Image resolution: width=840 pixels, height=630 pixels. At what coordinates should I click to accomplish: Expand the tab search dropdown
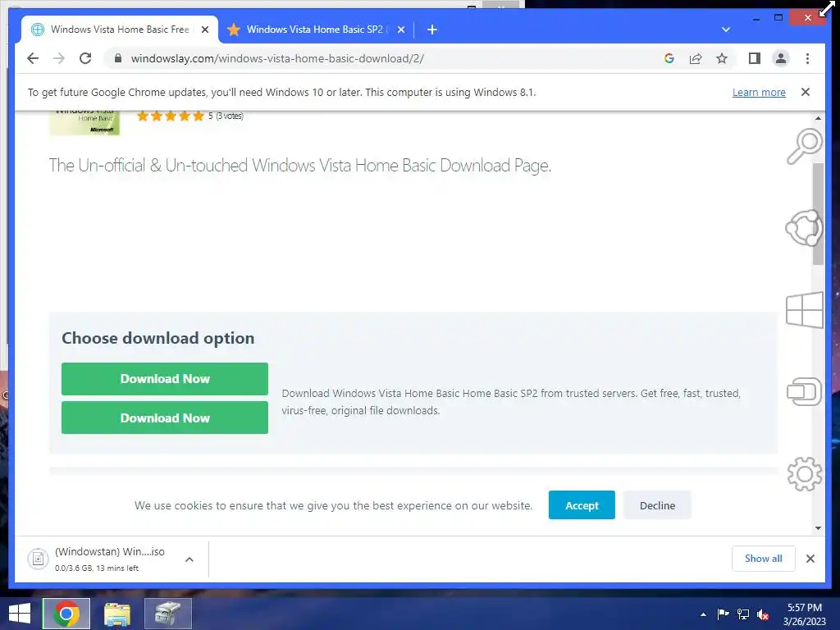click(726, 30)
